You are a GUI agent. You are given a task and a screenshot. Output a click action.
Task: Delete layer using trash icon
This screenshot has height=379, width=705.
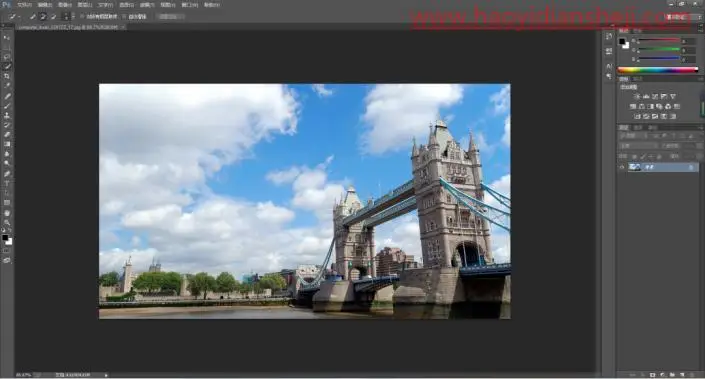(x=692, y=375)
